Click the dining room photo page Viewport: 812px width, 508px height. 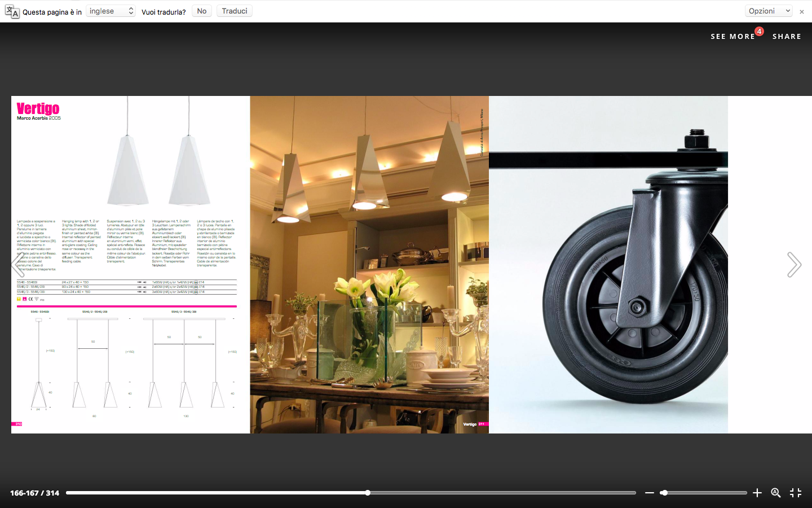(369, 265)
